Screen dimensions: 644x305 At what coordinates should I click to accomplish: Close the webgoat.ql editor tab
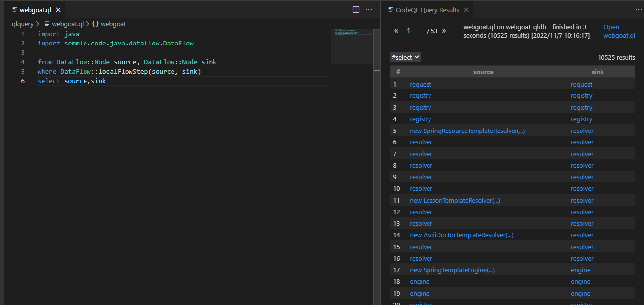click(58, 10)
